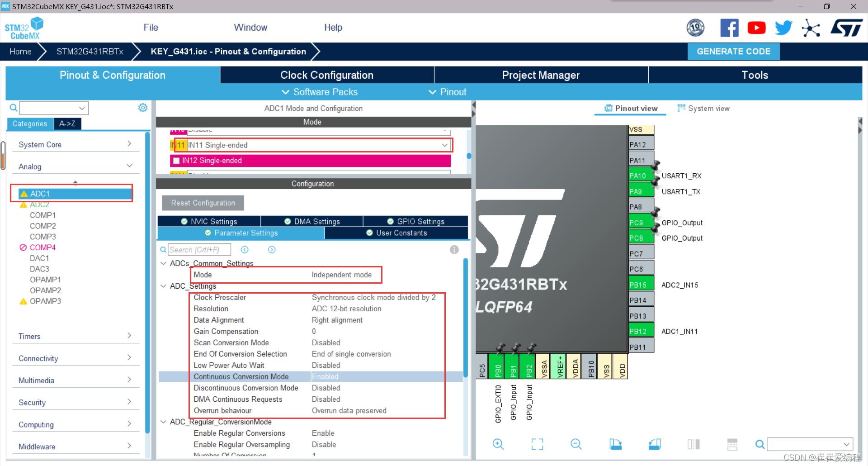The width and height of the screenshot is (868, 466).
Task: Zoom in on the pinout view
Action: (x=498, y=444)
